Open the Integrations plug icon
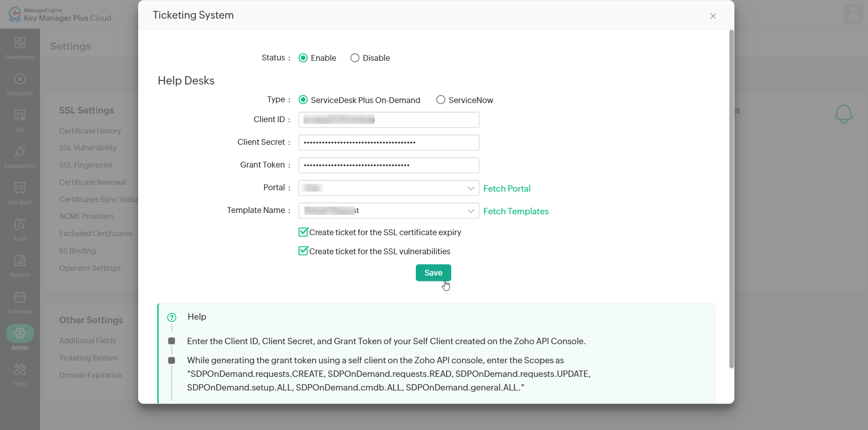The height and width of the screenshot is (430, 868). 20,152
